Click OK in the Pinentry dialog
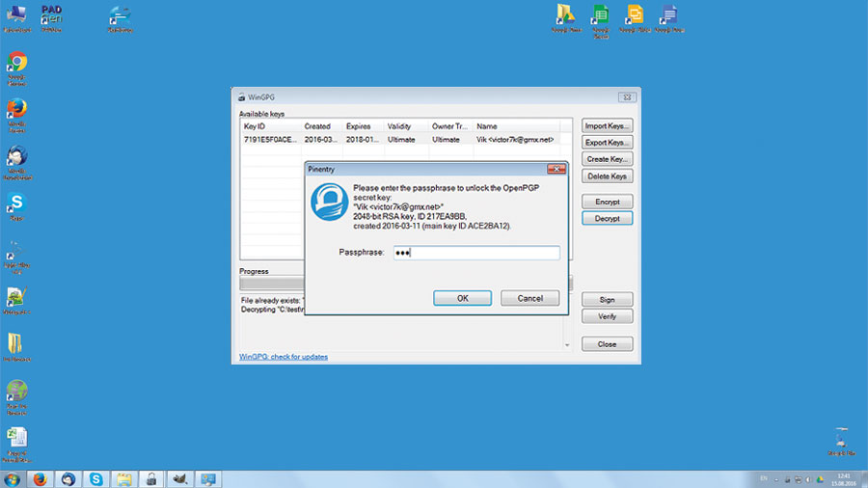868x488 pixels. 462,298
